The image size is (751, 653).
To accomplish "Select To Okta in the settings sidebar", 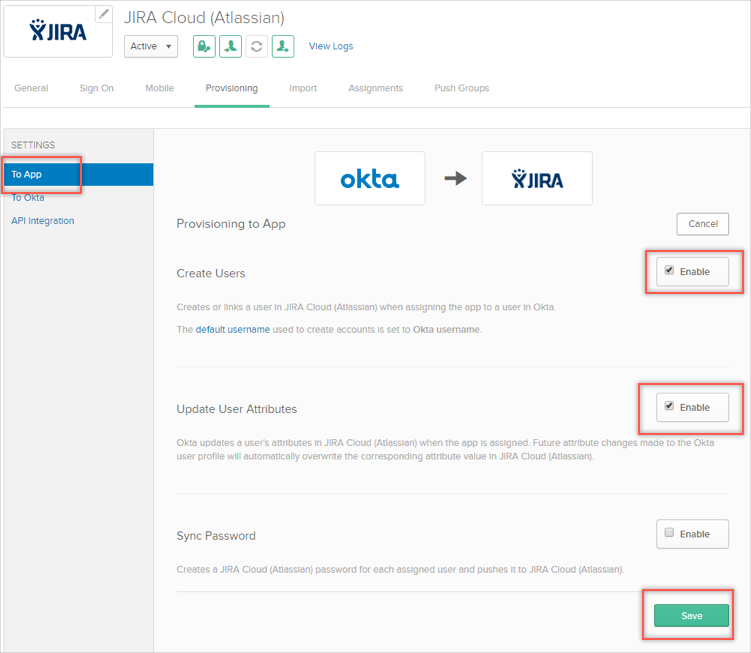I will coord(28,198).
